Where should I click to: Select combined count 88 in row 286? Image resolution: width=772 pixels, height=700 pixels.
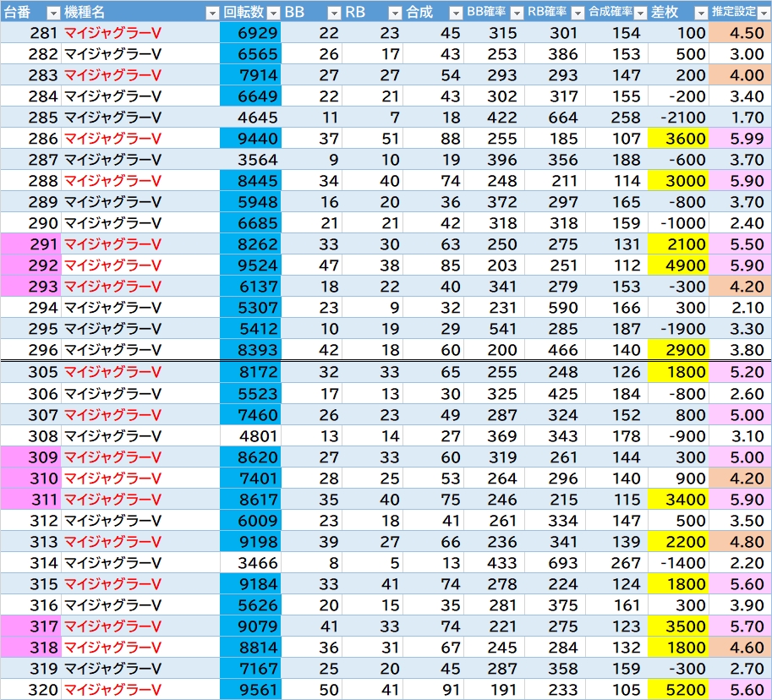[x=433, y=139]
